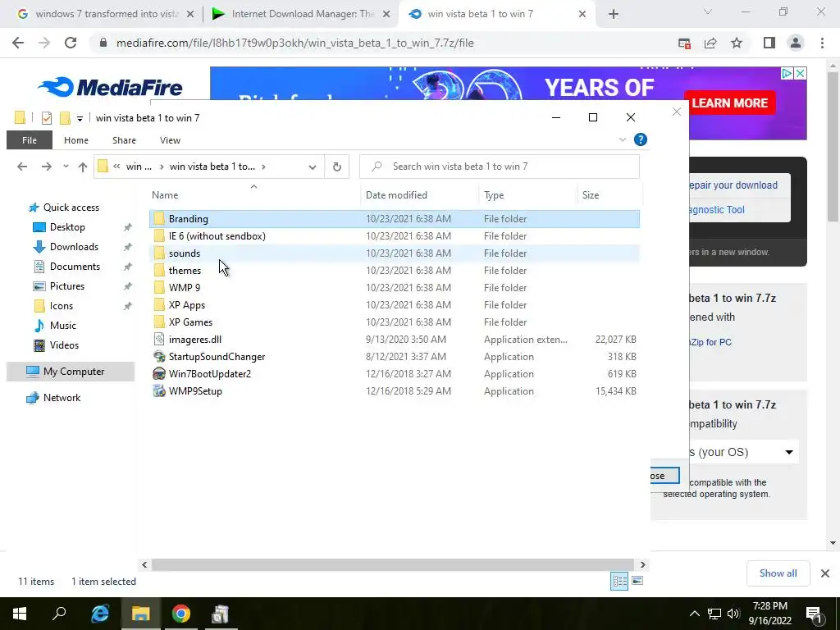The image size is (840, 630).
Task: Select the sounds folder icon
Action: coord(159,253)
